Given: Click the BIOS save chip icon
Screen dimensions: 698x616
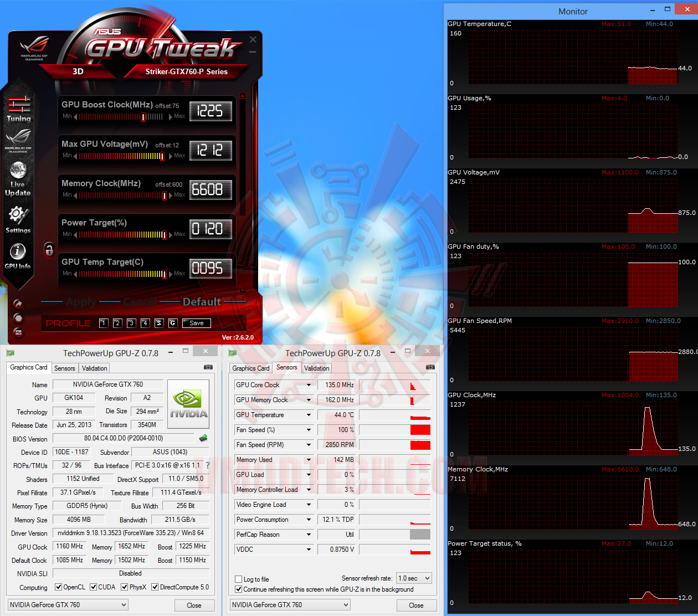Looking at the screenshot, I should pos(203,438).
